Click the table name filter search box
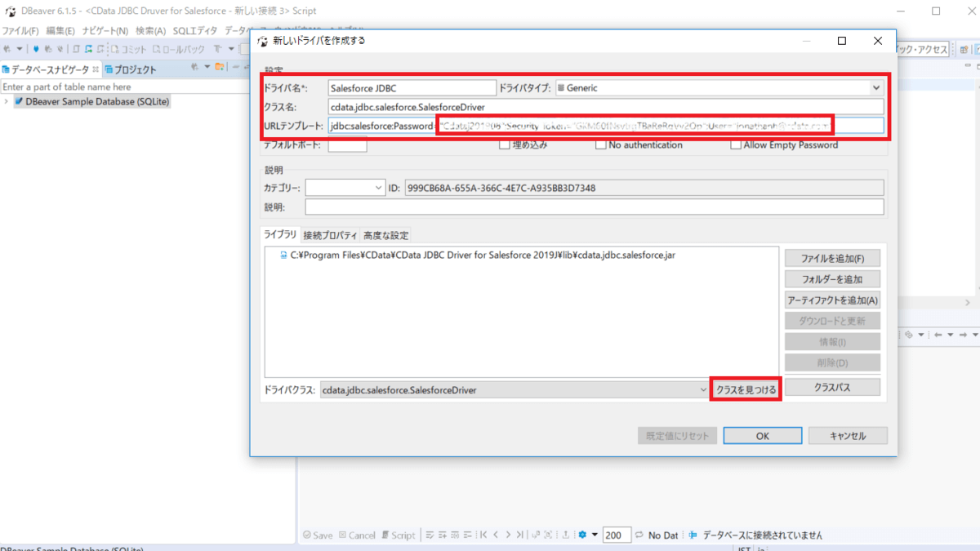 pyautogui.click(x=124, y=87)
